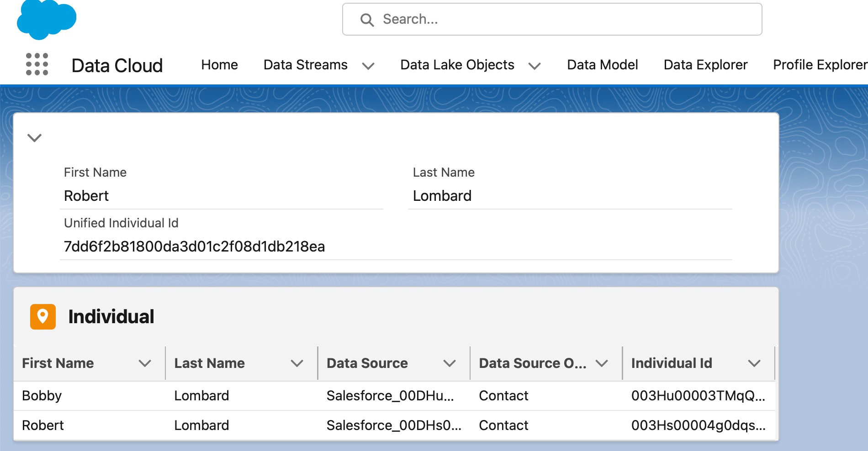Open the First Name column menu
The height and width of the screenshot is (451, 868).
145,363
